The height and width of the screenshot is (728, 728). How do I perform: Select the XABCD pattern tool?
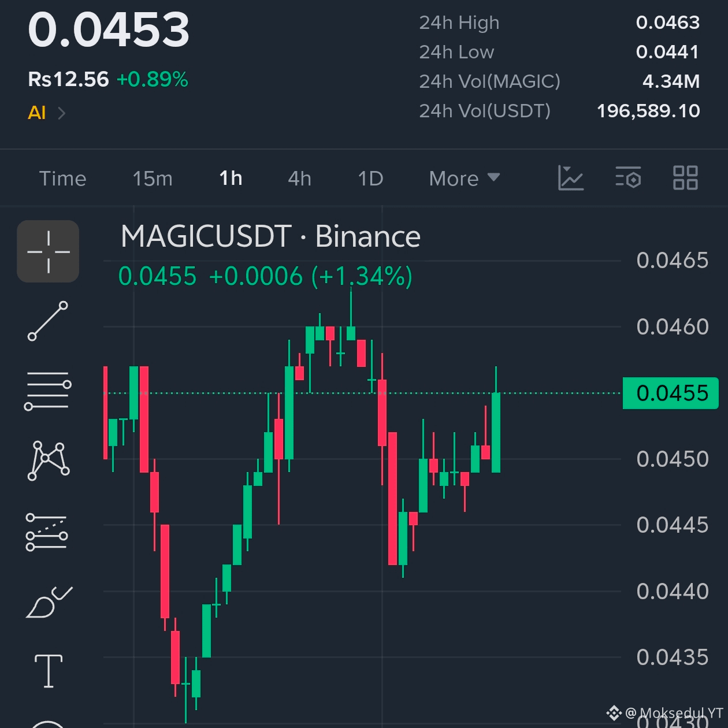point(49,460)
